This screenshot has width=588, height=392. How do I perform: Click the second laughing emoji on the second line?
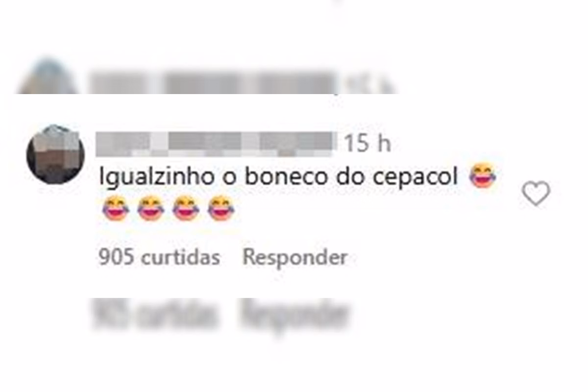(151, 208)
